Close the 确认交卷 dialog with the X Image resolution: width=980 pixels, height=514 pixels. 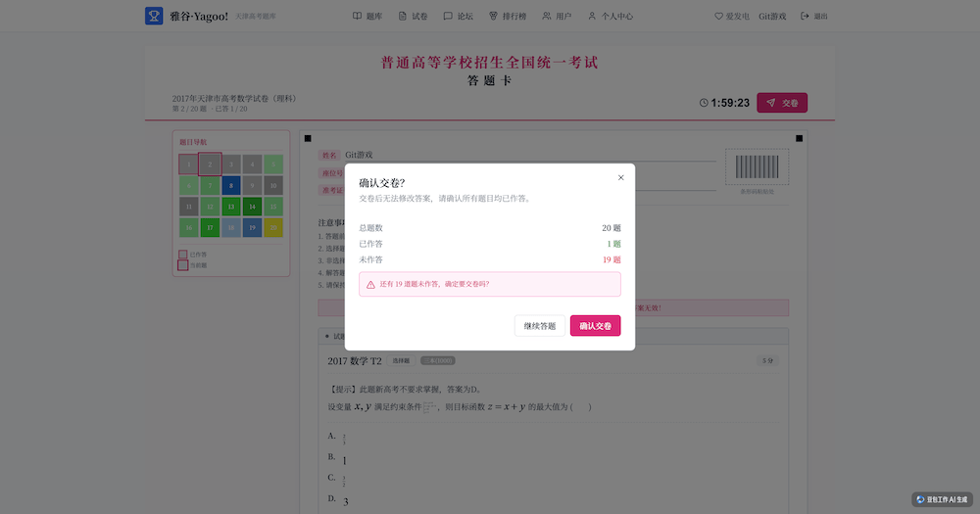[x=620, y=178]
